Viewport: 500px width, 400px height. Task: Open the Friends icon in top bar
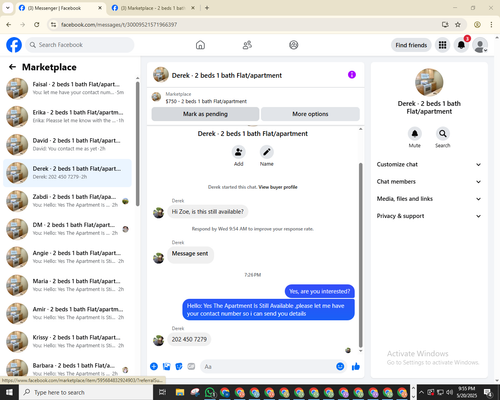click(247, 45)
